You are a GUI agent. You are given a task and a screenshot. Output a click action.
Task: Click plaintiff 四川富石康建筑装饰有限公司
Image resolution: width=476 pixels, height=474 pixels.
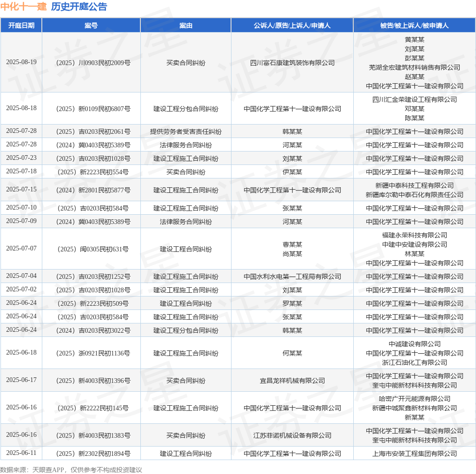click(292, 63)
